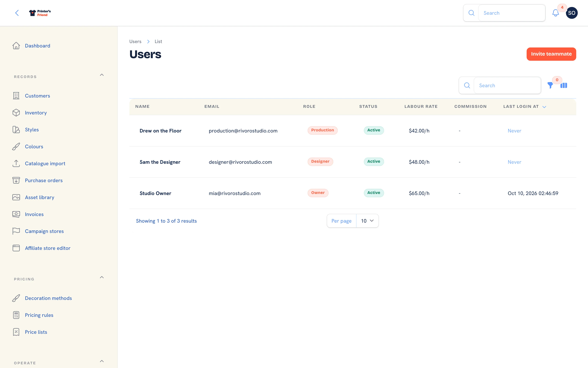Image resolution: width=588 pixels, height=368 pixels.
Task: Click the Oct 10, 2026 02:46:59 login cell
Action: tap(533, 193)
